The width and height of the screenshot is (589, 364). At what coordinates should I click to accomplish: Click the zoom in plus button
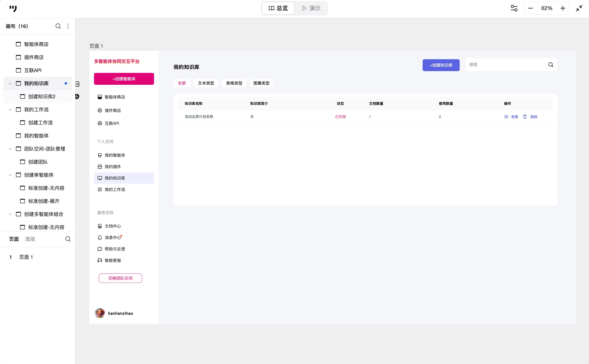click(563, 8)
